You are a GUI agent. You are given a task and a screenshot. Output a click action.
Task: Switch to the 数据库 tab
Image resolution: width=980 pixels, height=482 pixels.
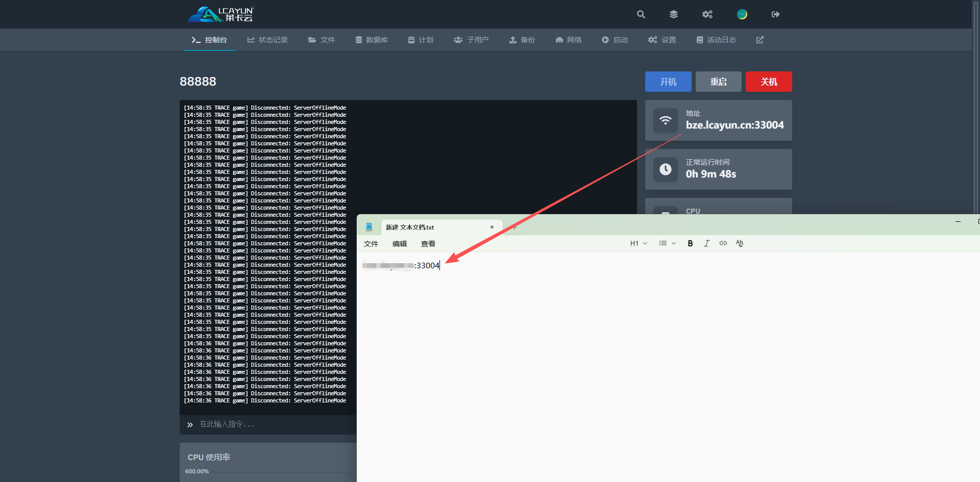pyautogui.click(x=372, y=40)
